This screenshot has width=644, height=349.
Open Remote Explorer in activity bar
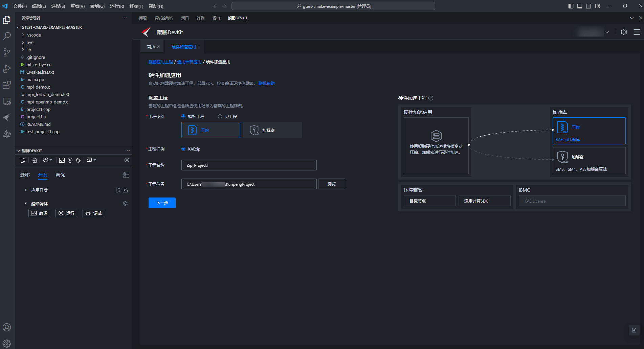click(x=7, y=101)
